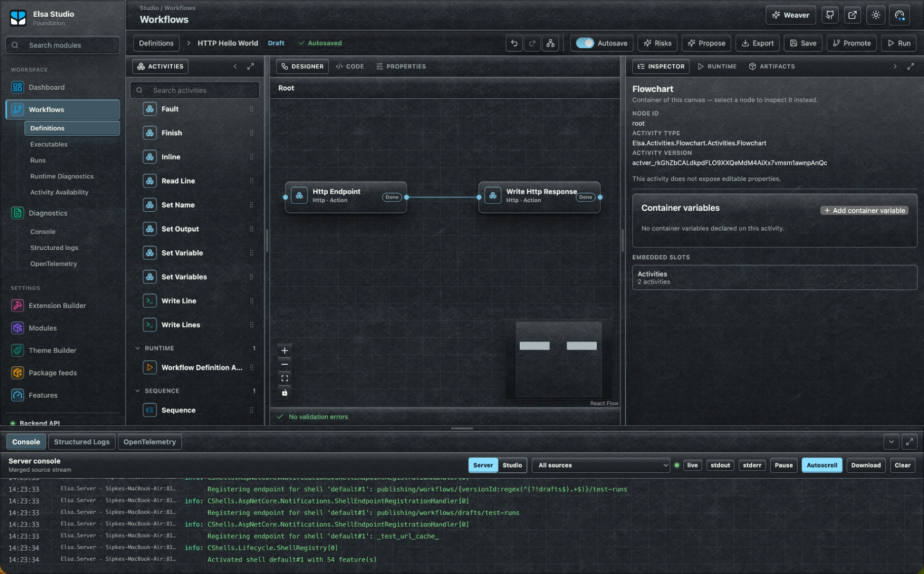
Task: Switch console source to Studio
Action: tap(512, 465)
